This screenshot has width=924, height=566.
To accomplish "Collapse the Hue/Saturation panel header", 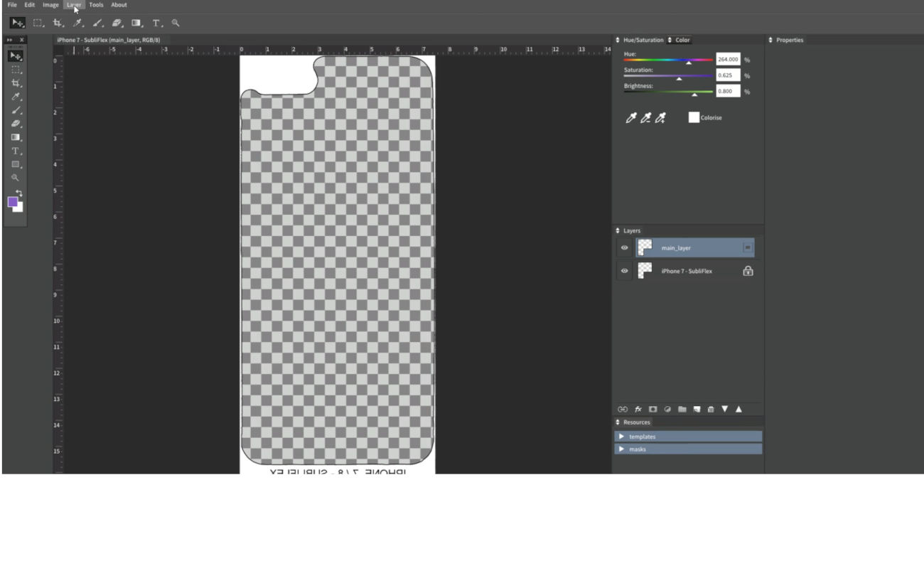I will tap(618, 40).
